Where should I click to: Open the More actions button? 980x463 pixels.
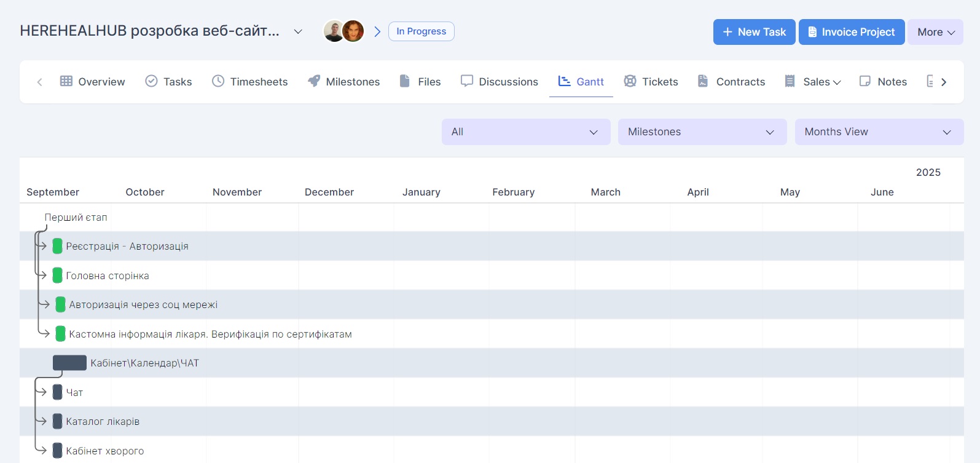click(x=935, y=32)
